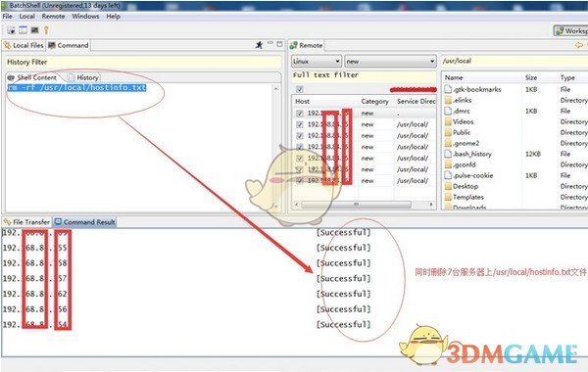Click the host table scroll-left arrow
The height and width of the screenshot is (372, 588).
(297, 205)
